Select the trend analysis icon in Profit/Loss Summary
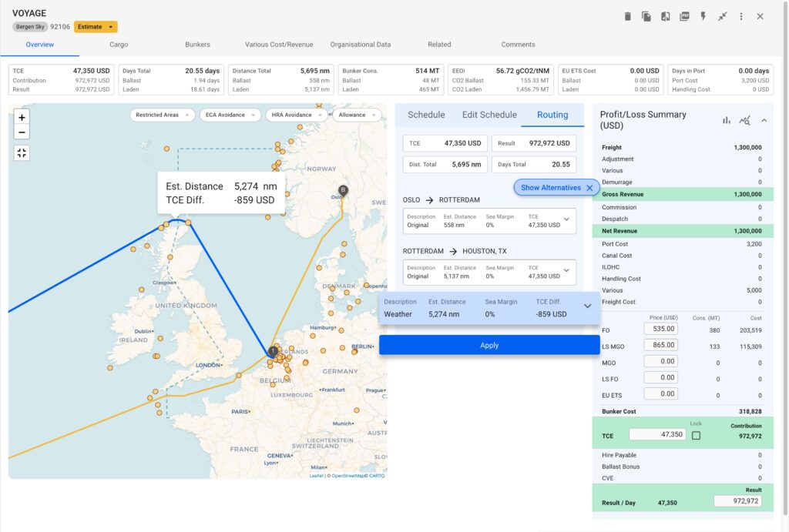The width and height of the screenshot is (789, 532). 746,120
